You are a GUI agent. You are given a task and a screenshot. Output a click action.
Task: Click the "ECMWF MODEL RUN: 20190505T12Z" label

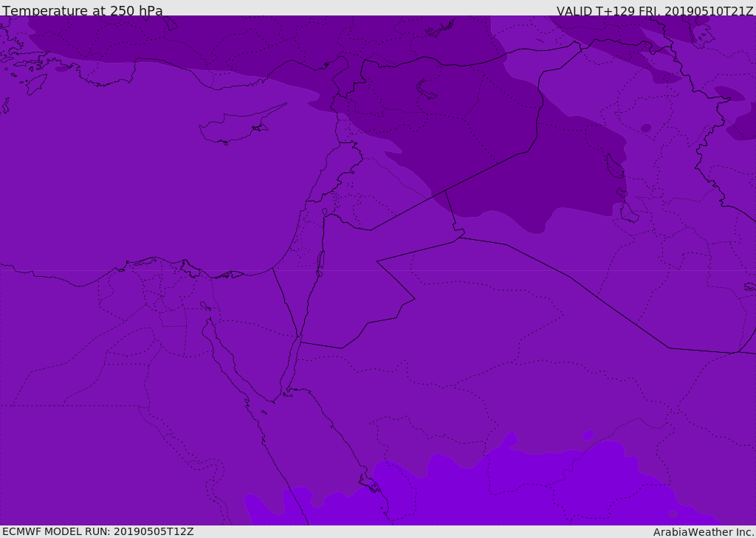coord(98,531)
